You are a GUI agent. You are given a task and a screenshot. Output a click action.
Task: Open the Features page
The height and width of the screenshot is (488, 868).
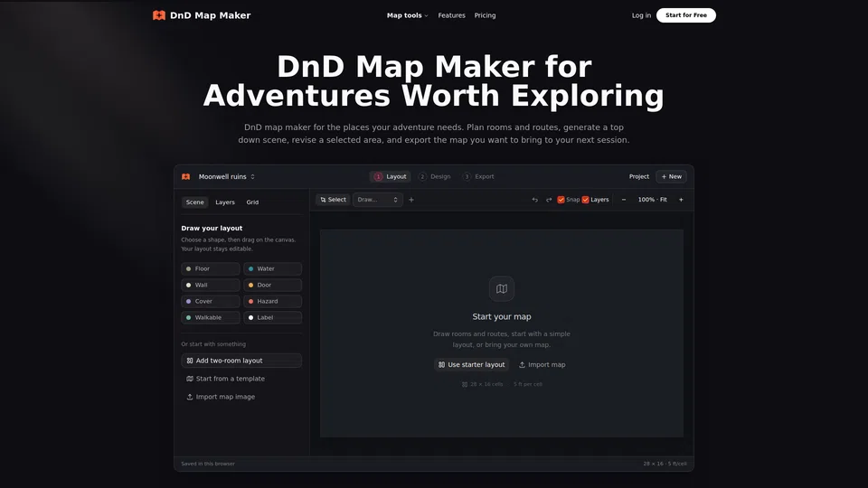pyautogui.click(x=452, y=15)
